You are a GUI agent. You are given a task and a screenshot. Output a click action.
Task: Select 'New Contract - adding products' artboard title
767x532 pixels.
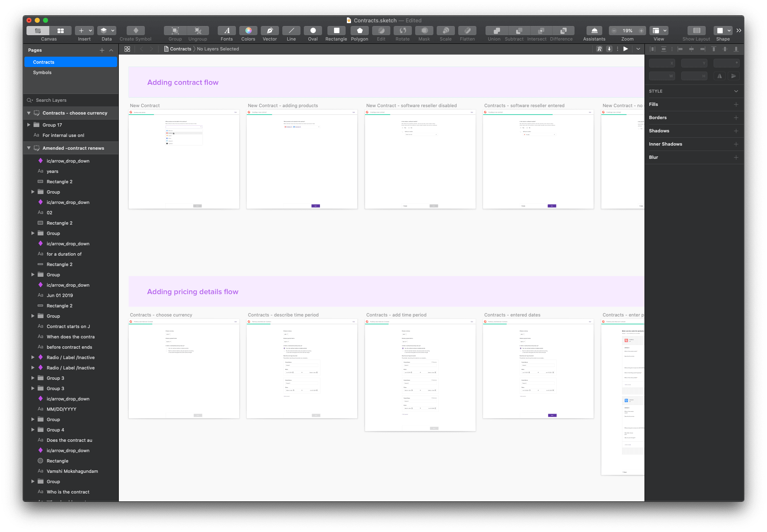(x=283, y=105)
